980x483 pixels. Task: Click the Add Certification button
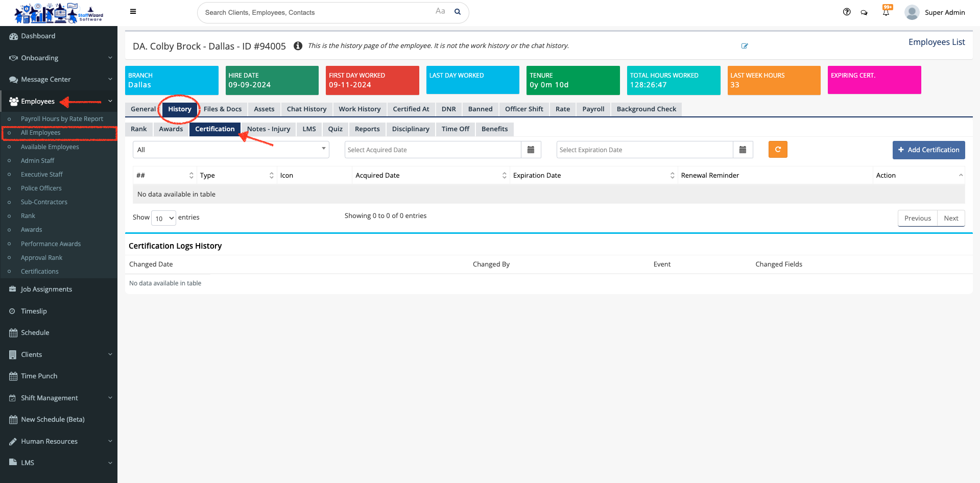click(x=928, y=150)
